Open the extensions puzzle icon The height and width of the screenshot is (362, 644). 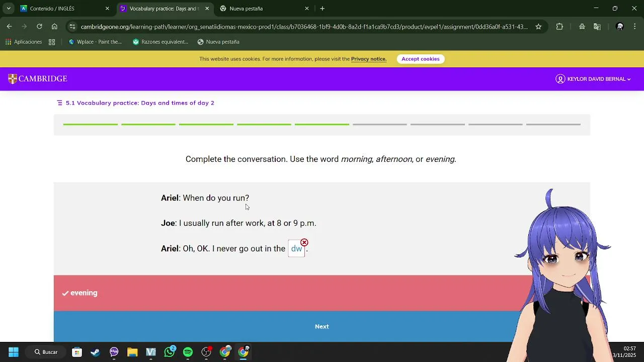pyautogui.click(x=559, y=27)
